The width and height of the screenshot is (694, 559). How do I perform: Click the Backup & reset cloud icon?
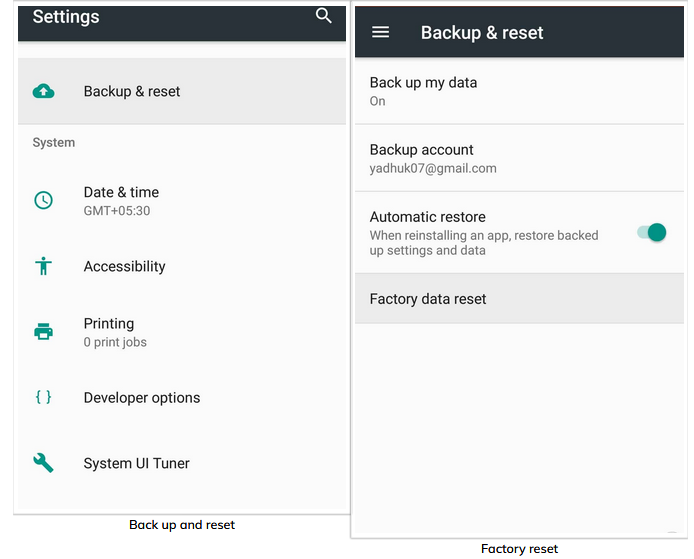point(44,91)
